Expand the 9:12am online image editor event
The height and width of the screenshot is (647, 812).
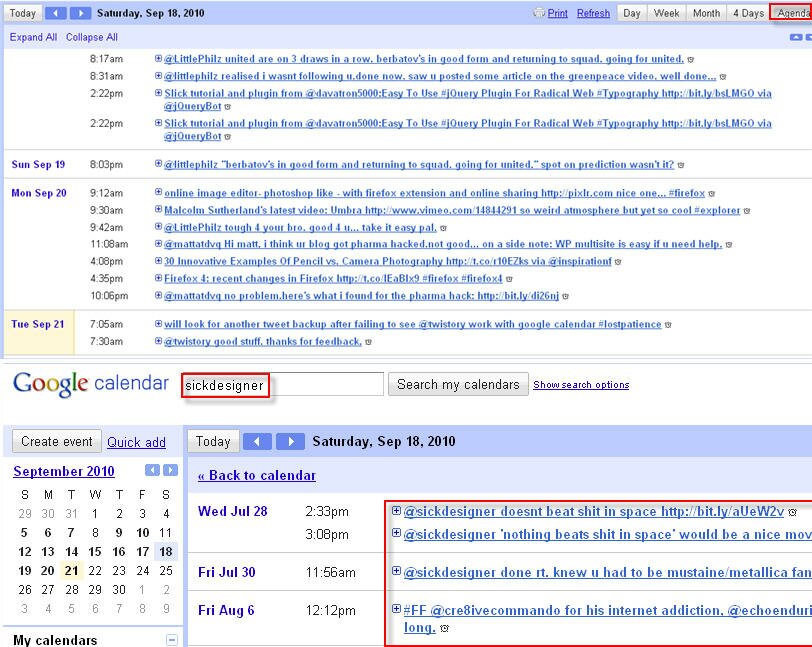pos(158,192)
